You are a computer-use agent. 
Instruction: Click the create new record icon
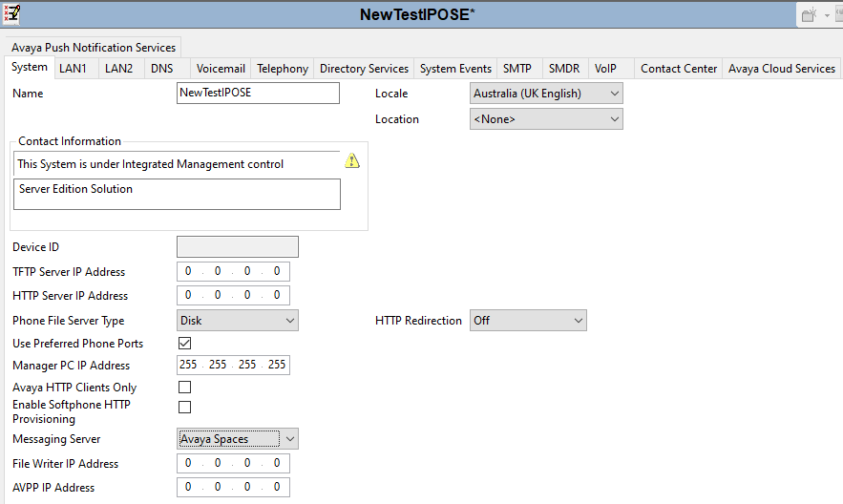(x=810, y=15)
